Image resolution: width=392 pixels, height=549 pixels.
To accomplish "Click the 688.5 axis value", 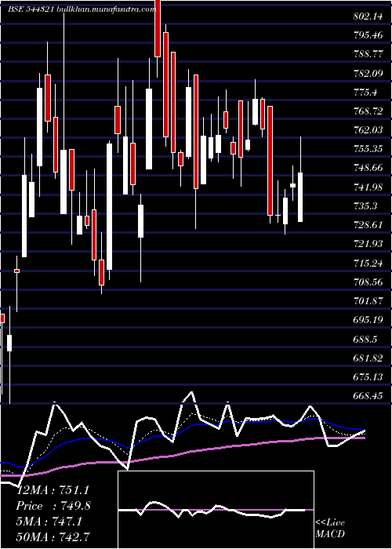I will tap(365, 340).
